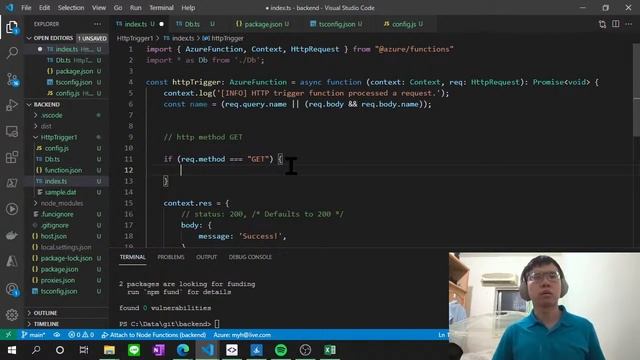
Task: Open host.json in explorer tree
Action: pyautogui.click(x=53, y=236)
